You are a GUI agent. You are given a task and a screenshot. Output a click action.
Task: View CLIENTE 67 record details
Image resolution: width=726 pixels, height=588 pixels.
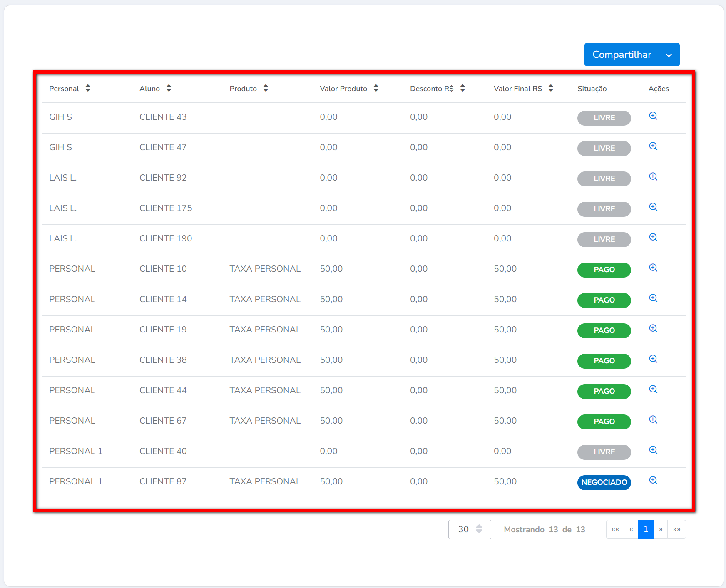coord(653,420)
